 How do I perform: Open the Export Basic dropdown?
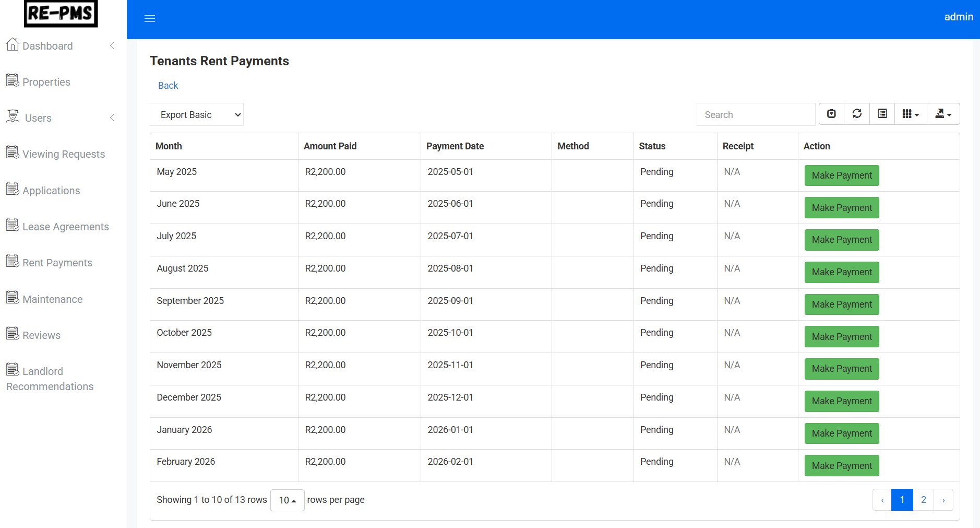point(197,114)
